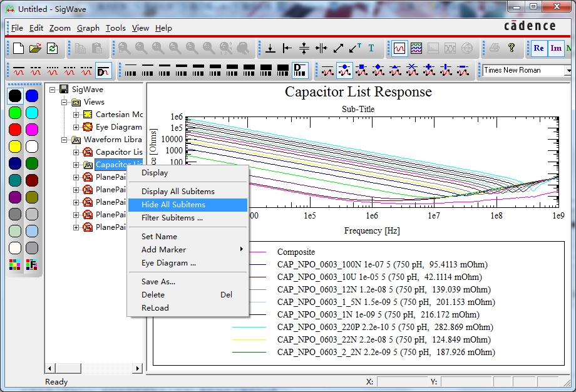Select Set Name in the context menu
This screenshot has width=576, height=392.
click(188, 237)
